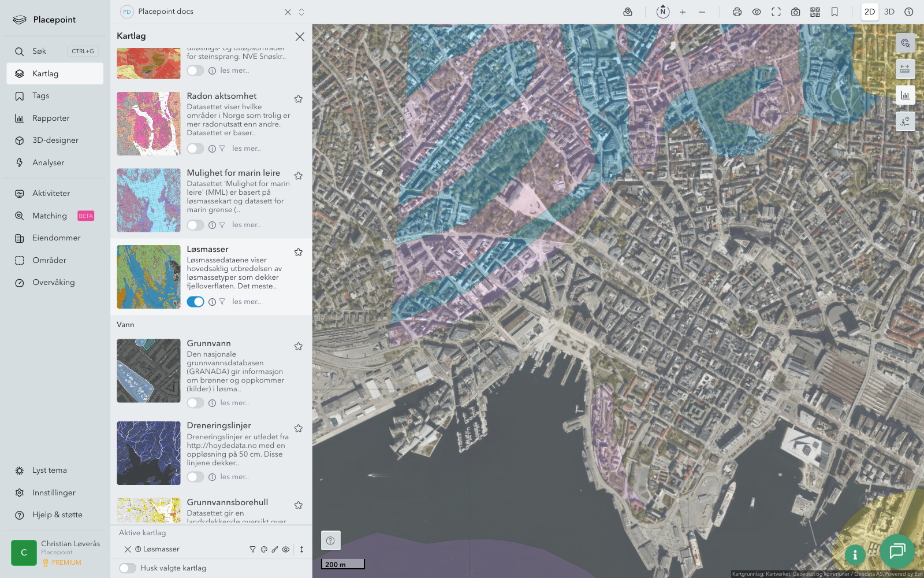This screenshot has width=924, height=578.
Task: Reset map orientation with north compass
Action: (663, 12)
